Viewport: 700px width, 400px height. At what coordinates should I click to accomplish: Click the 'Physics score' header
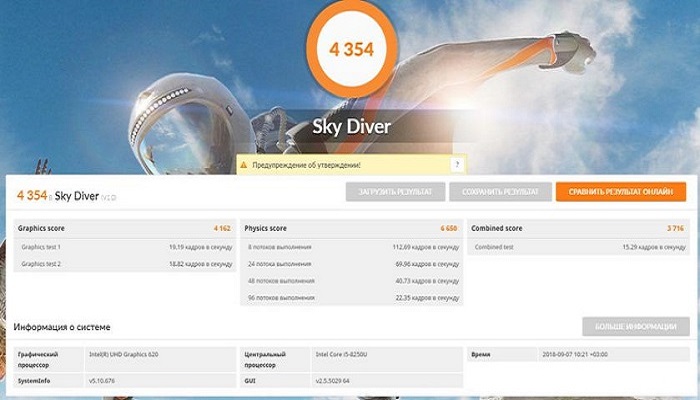click(265, 228)
